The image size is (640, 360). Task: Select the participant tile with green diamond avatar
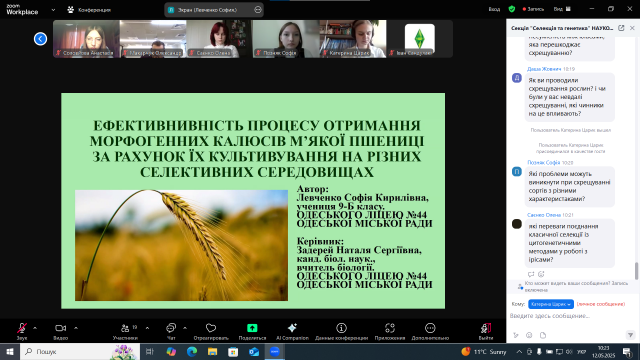tap(420, 39)
